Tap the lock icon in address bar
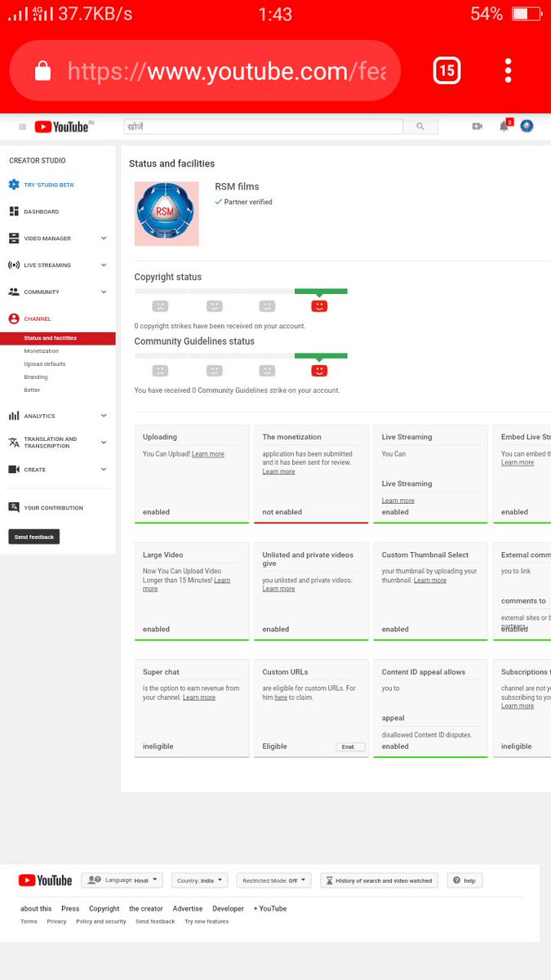Screen dimensions: 551x980 click(43, 71)
